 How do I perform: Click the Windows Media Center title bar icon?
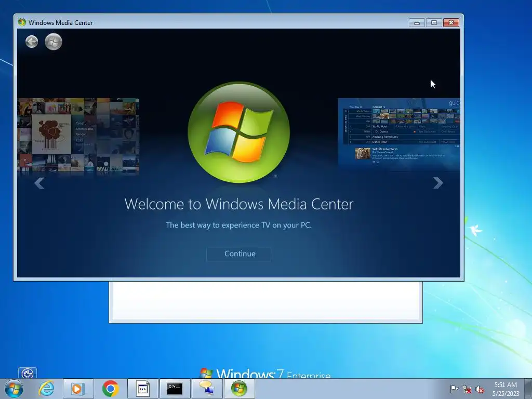tap(22, 22)
